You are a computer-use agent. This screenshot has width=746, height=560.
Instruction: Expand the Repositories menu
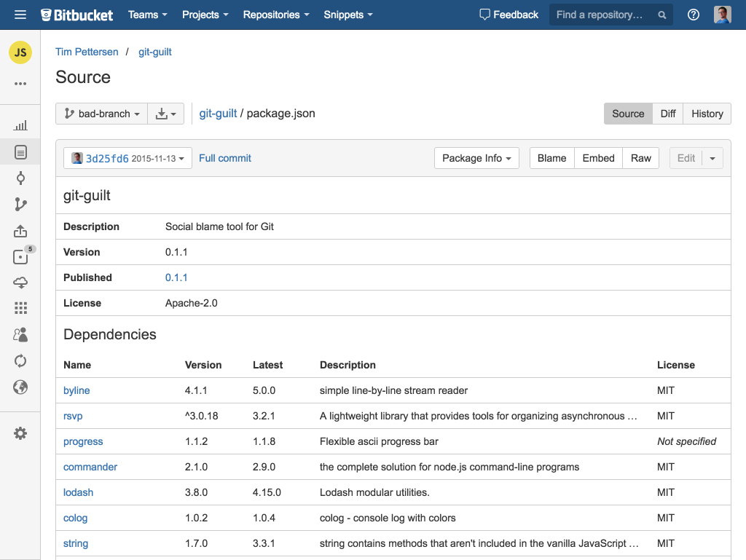point(276,15)
